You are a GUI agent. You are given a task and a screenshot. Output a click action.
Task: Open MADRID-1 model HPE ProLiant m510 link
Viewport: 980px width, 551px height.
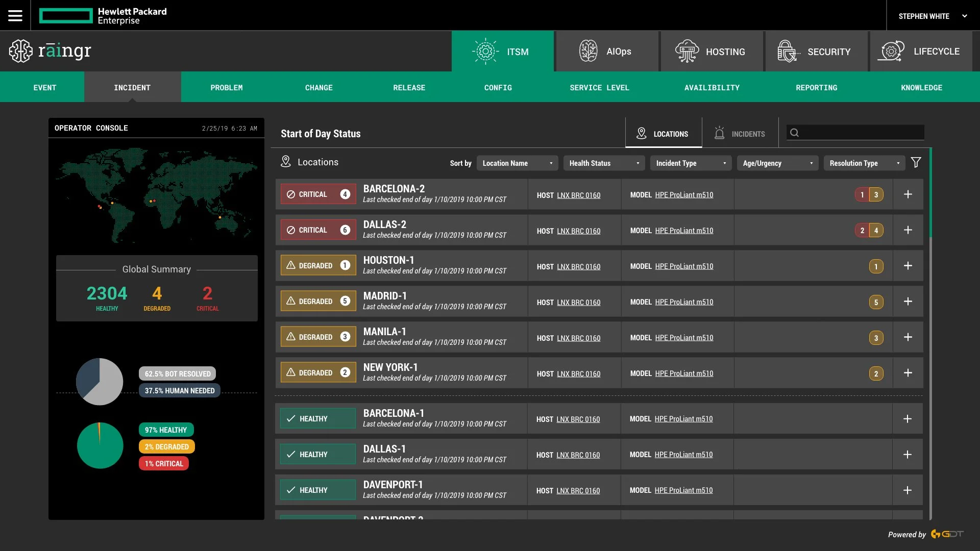[x=684, y=302]
